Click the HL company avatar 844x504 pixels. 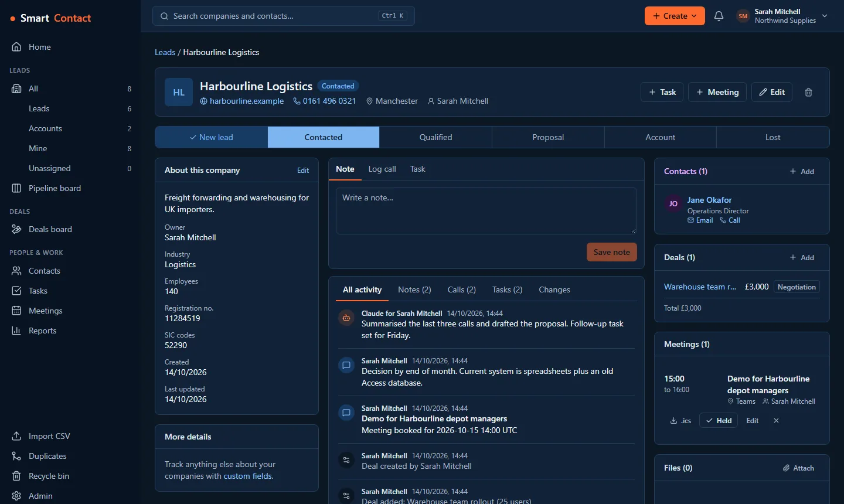click(x=179, y=92)
